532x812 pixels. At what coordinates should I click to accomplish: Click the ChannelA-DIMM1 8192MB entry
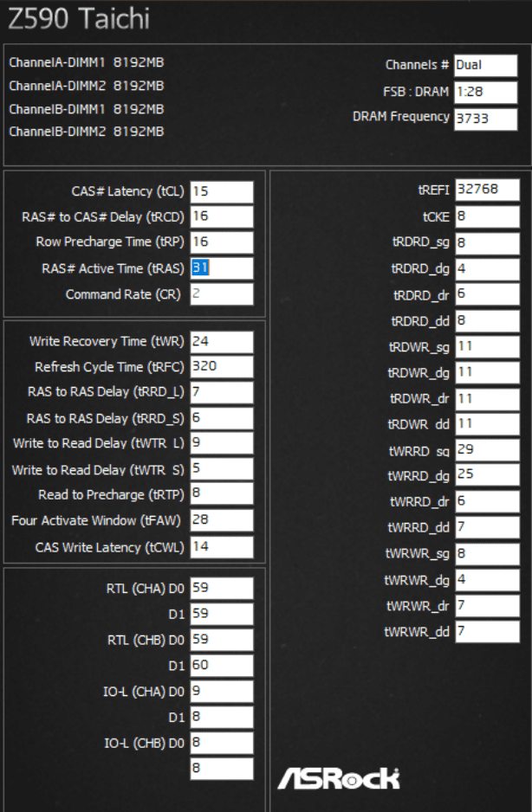87,62
